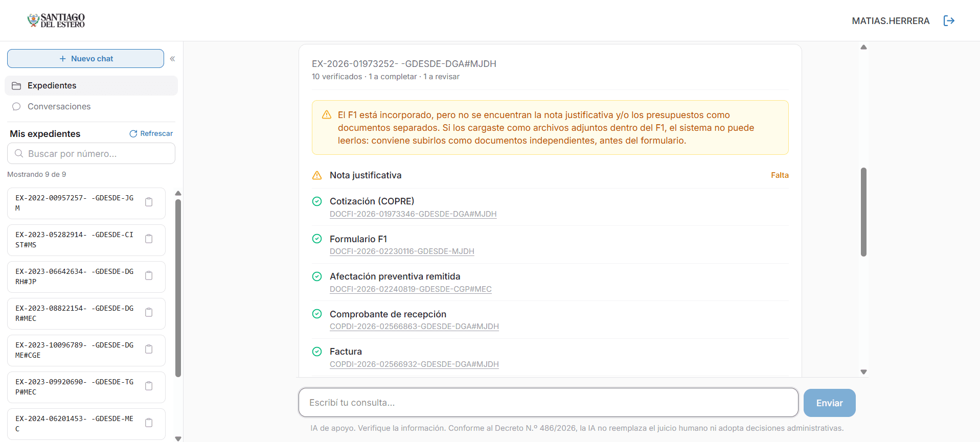Viewport: 980px width, 442px height.
Task: Copy expediente EX-2023-09920690 number icon
Action: (x=149, y=386)
